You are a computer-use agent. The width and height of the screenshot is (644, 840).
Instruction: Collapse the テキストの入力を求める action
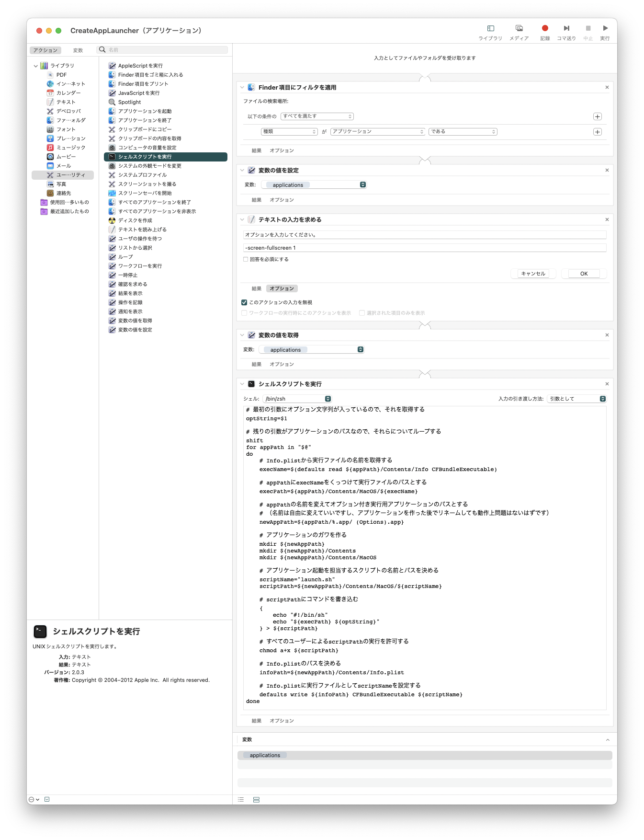(x=242, y=219)
